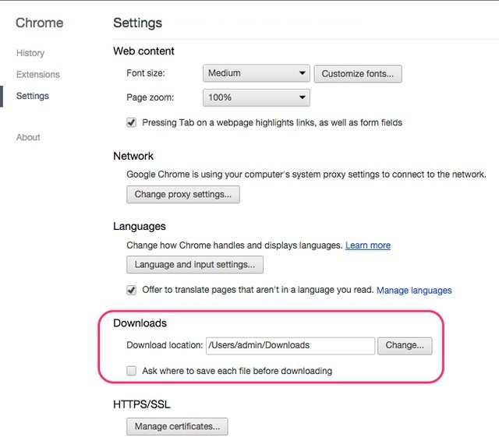Click the Page zoom dropdown arrow
499x448 pixels.
coord(303,97)
